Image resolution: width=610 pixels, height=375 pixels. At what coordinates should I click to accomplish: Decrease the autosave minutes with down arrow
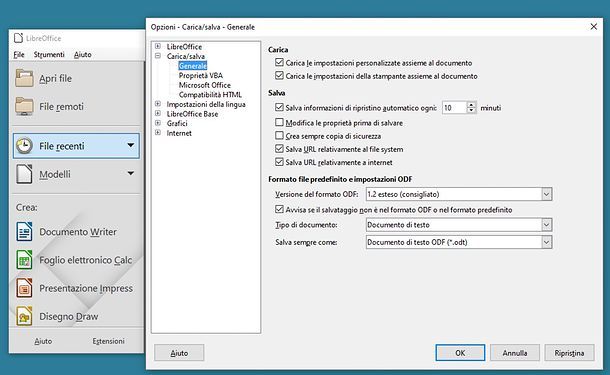tap(471, 110)
